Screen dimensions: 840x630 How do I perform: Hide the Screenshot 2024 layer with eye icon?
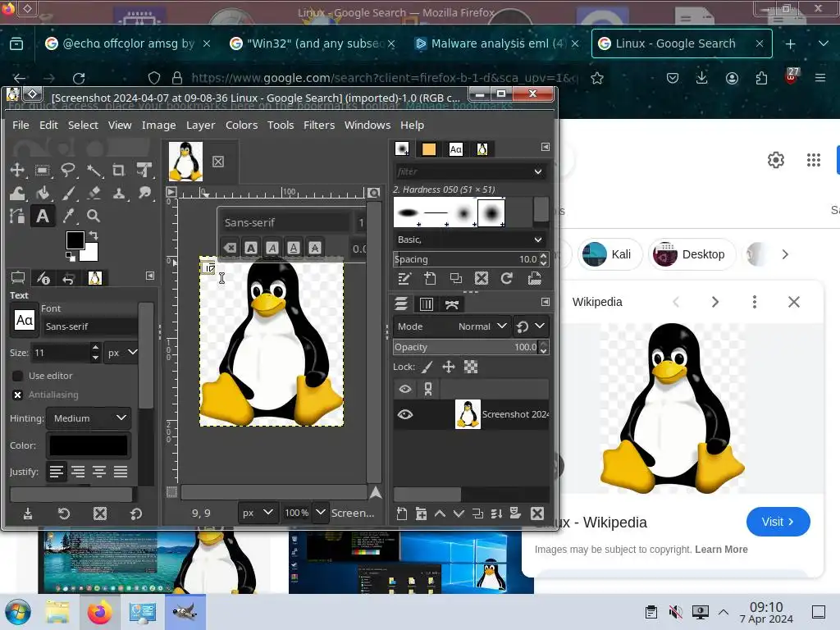pos(405,414)
